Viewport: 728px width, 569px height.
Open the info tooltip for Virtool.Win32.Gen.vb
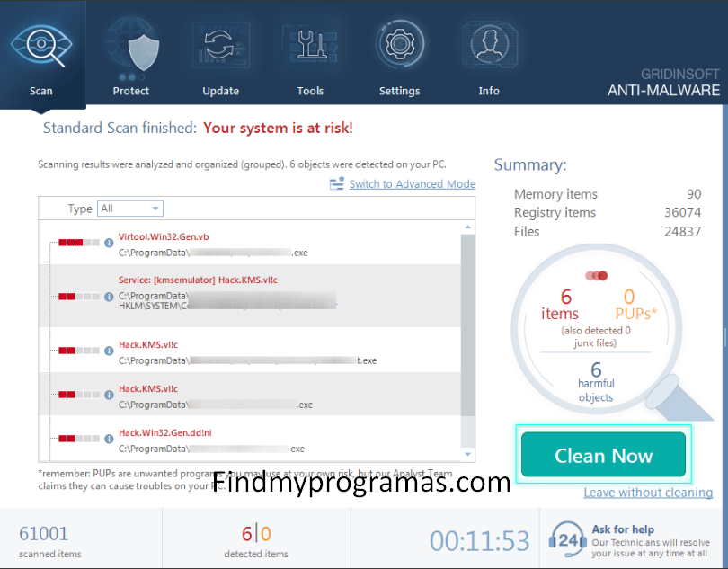(109, 242)
